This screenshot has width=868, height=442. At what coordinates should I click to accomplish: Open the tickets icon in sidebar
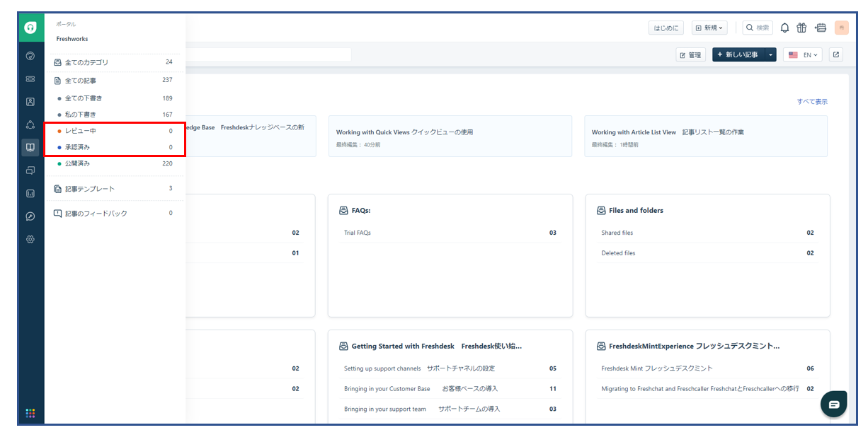[30, 78]
